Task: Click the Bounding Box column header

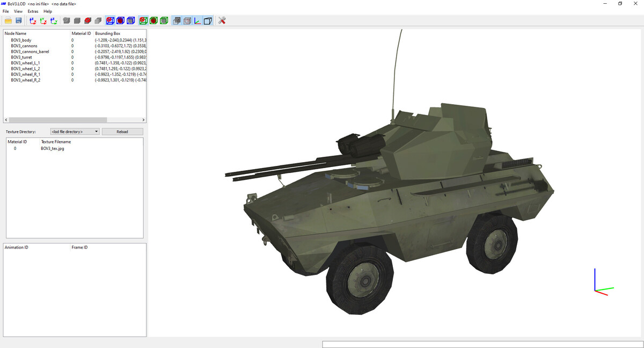Action: tap(107, 33)
